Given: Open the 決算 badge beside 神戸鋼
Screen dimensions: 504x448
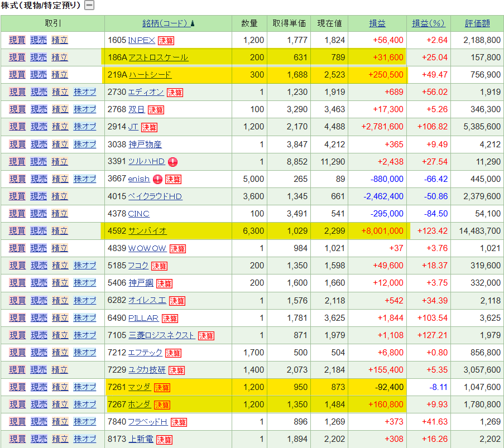Looking at the screenshot, I should 164,283.
